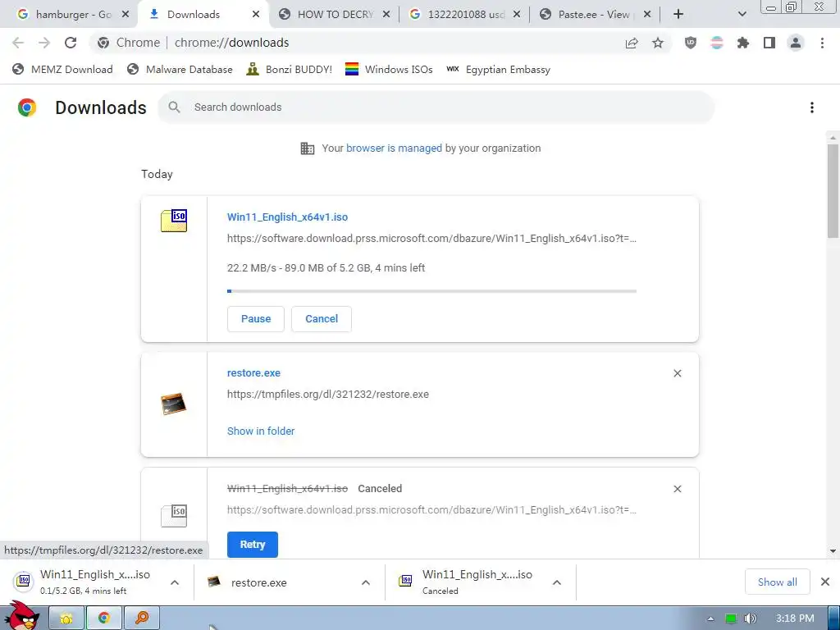The height and width of the screenshot is (630, 840).
Task: Click the canceled Win11 ISO file icon
Action: 174,515
